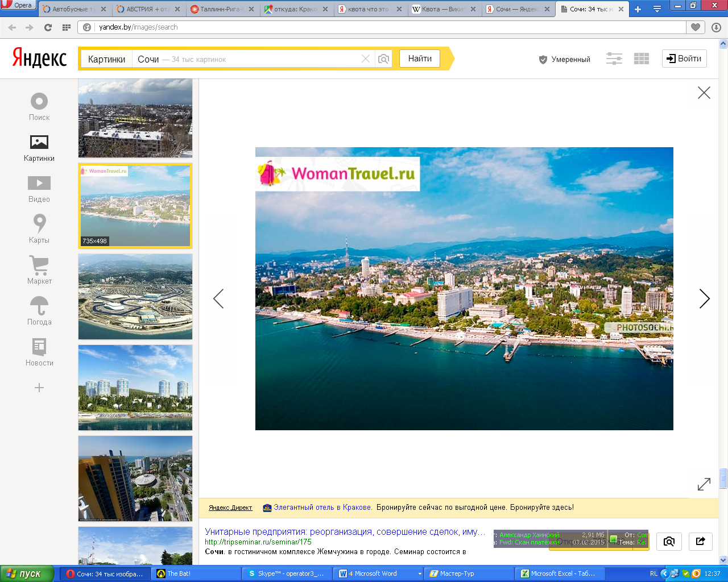Change the Умеренный safe search filter
The image size is (728, 582).
point(564,59)
